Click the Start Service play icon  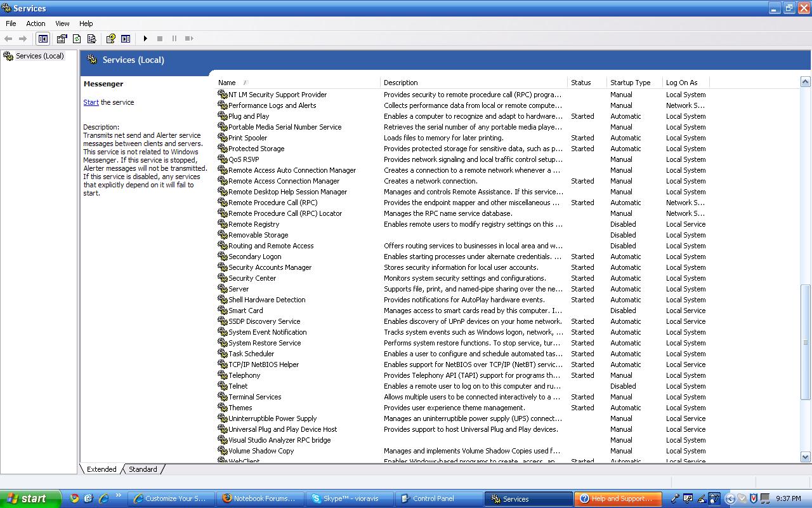coord(145,39)
